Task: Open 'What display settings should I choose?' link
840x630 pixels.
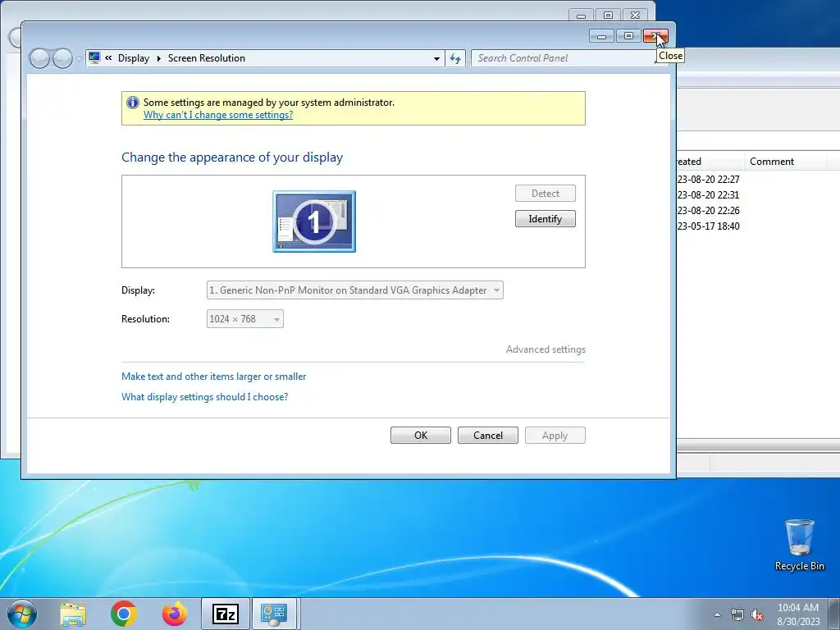Action: click(x=204, y=397)
